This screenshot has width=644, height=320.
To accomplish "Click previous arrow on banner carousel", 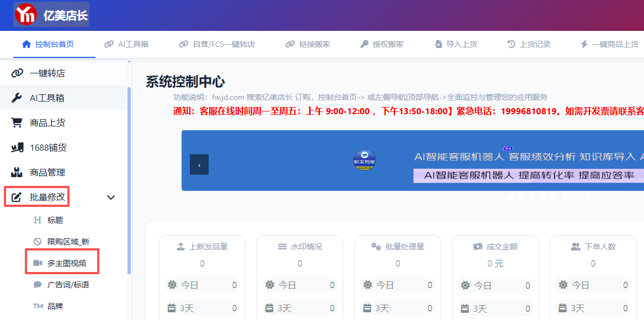I will tap(199, 164).
